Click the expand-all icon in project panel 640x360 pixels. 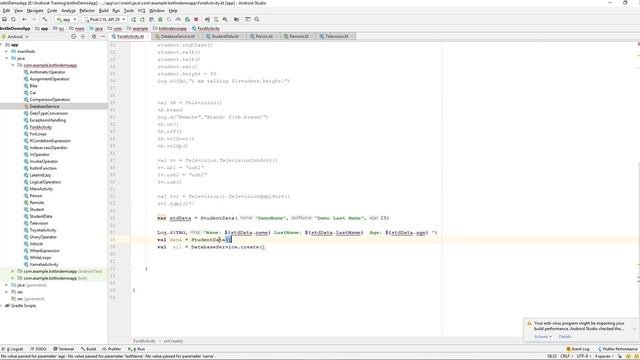(82, 36)
